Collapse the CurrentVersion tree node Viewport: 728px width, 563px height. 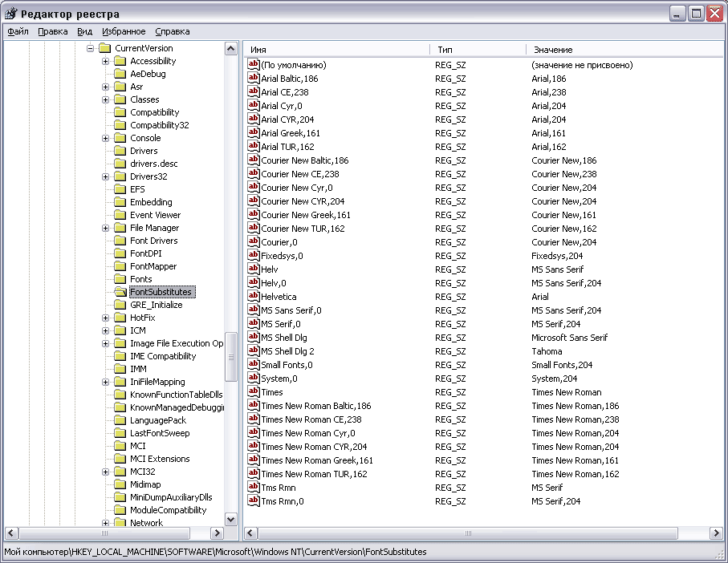pos(90,48)
